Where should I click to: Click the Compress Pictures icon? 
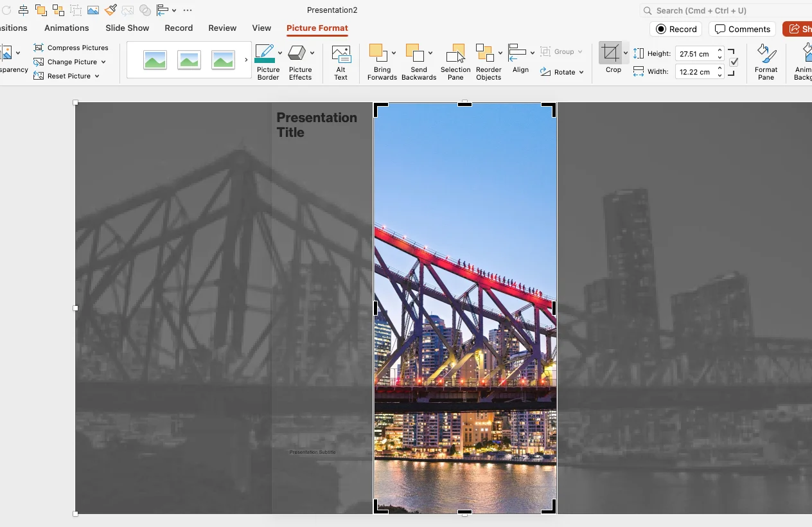pyautogui.click(x=39, y=48)
